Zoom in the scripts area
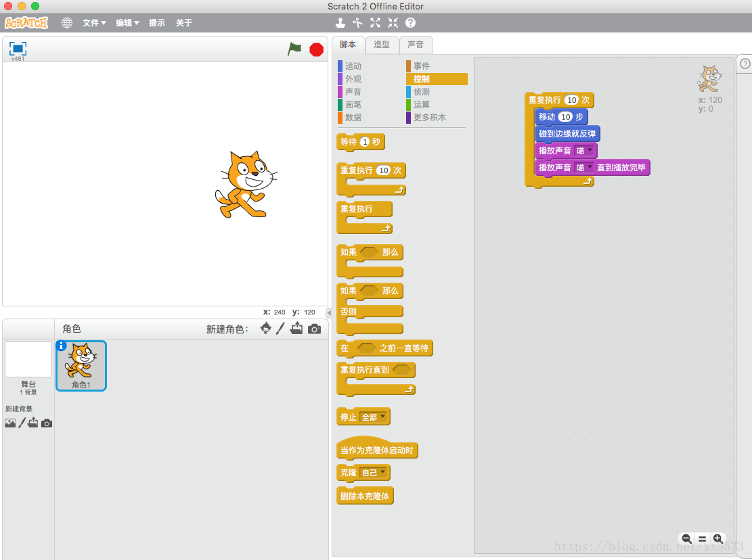The image size is (752, 560). click(x=718, y=538)
